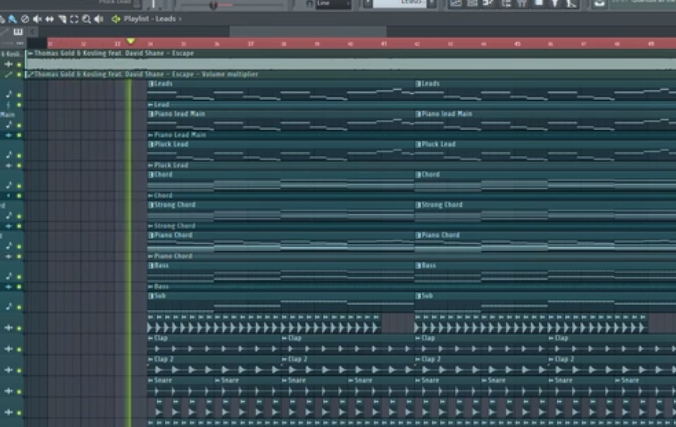
Task: Open clip menu of first Pluck Lead pattern
Action: point(151,144)
